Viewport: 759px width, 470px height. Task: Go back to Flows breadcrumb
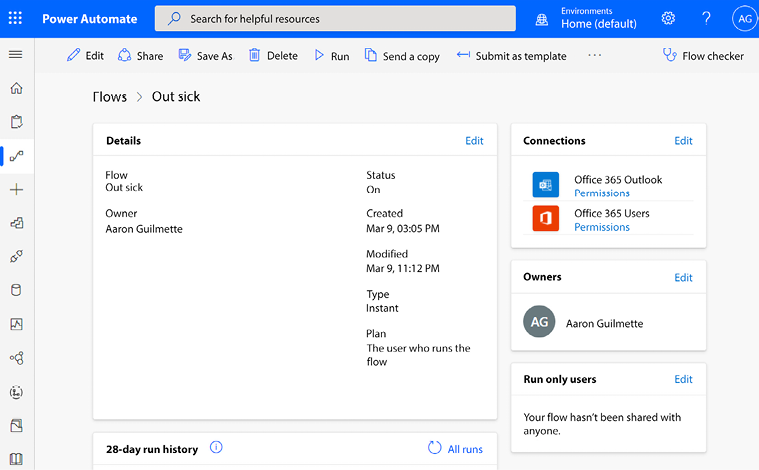110,97
